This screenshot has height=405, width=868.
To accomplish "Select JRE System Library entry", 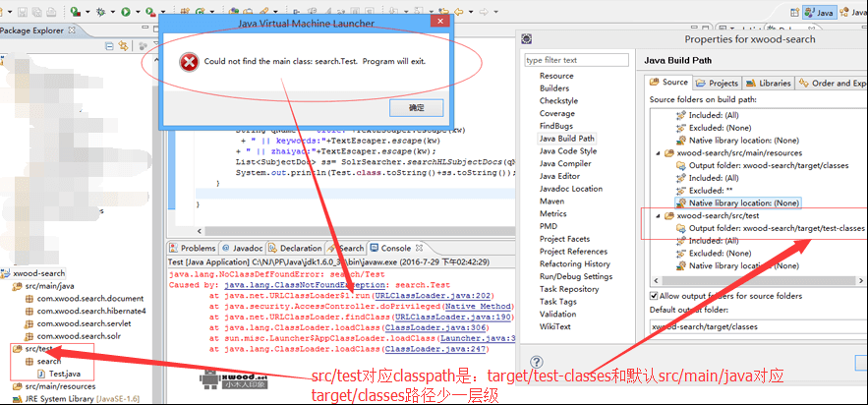I will (x=76, y=399).
